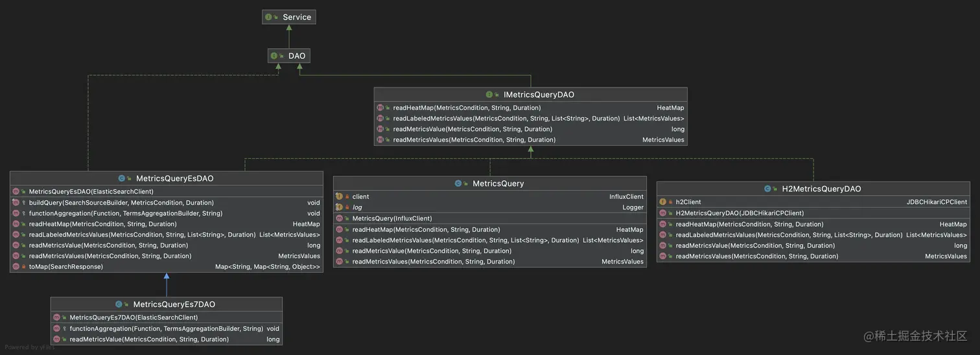980x355 pixels.
Task: Click method icon of readMetricsValues in H2MetricsQueryDAO
Action: (x=662, y=256)
